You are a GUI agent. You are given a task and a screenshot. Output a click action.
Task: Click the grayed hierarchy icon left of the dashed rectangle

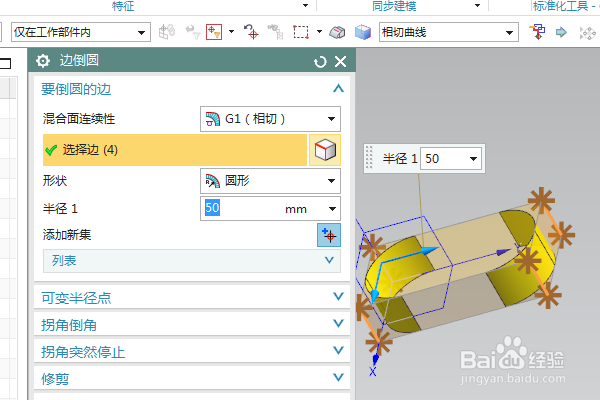(275, 32)
